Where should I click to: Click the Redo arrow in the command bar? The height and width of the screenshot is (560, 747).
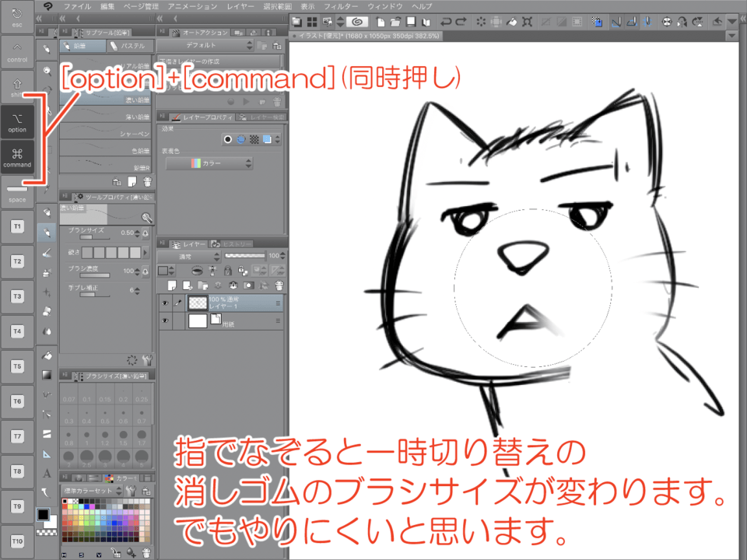[x=461, y=23]
